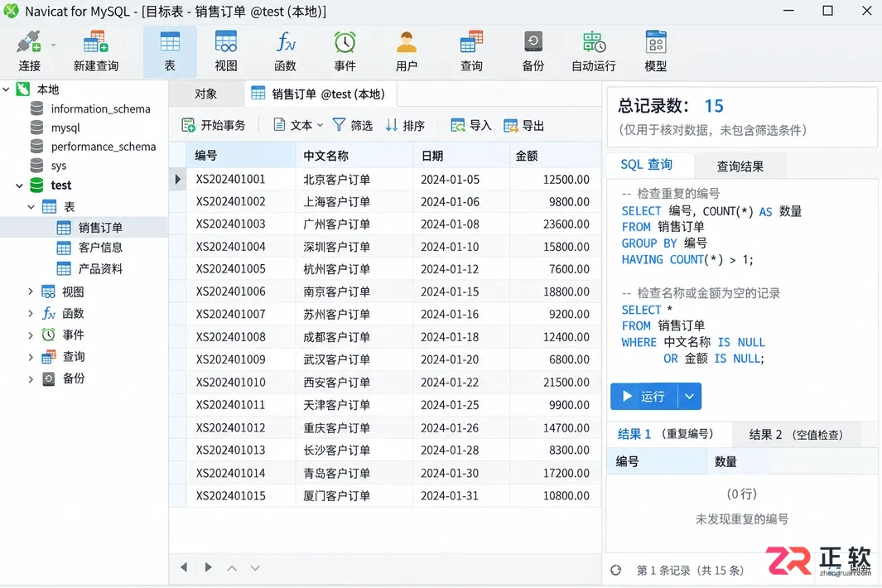
Task: Click 开始事务 (Begin Transaction) button
Action: pos(214,125)
